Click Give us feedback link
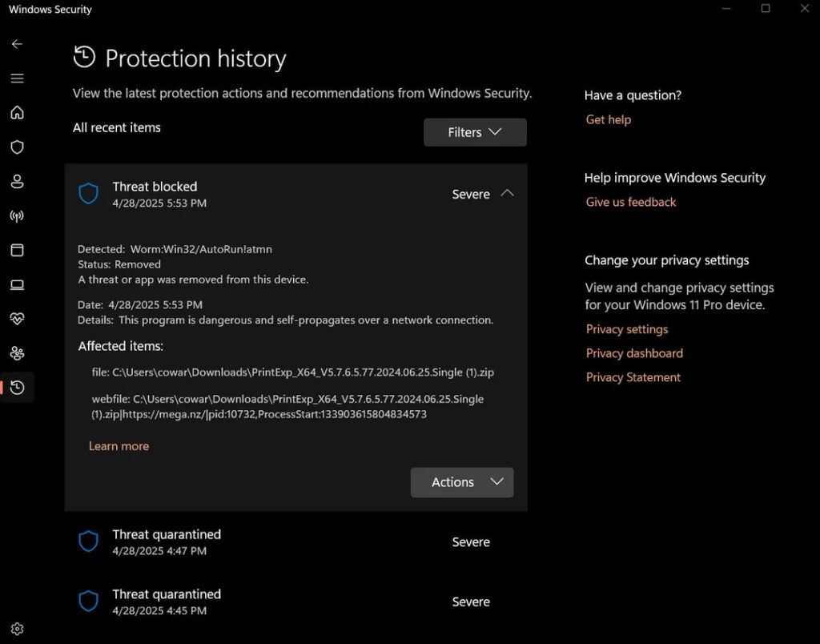Image resolution: width=820 pixels, height=644 pixels. tap(631, 202)
